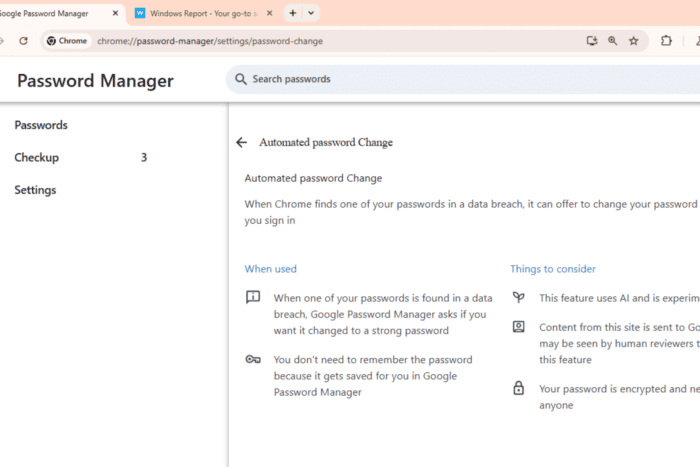Open the zoom magnifier icon in address bar
Image resolution: width=700 pixels, height=467 pixels.
click(x=613, y=41)
